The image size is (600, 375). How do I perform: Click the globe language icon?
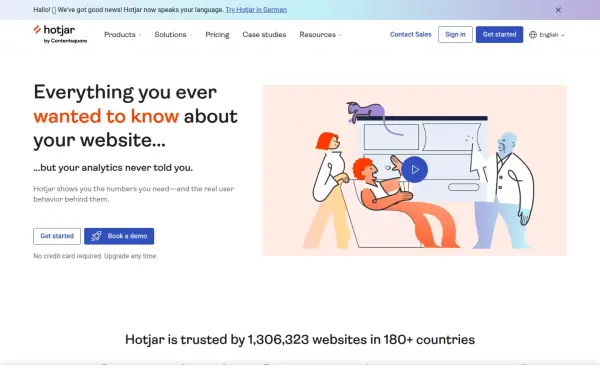pyautogui.click(x=533, y=35)
